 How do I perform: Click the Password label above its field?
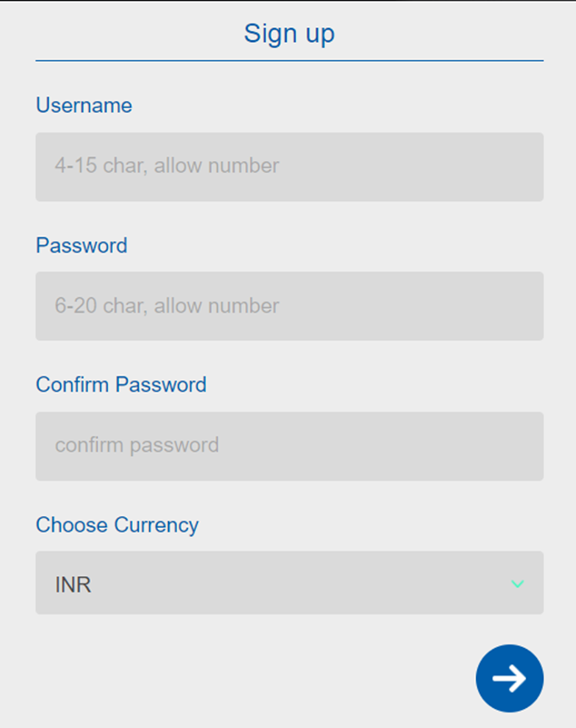click(82, 245)
